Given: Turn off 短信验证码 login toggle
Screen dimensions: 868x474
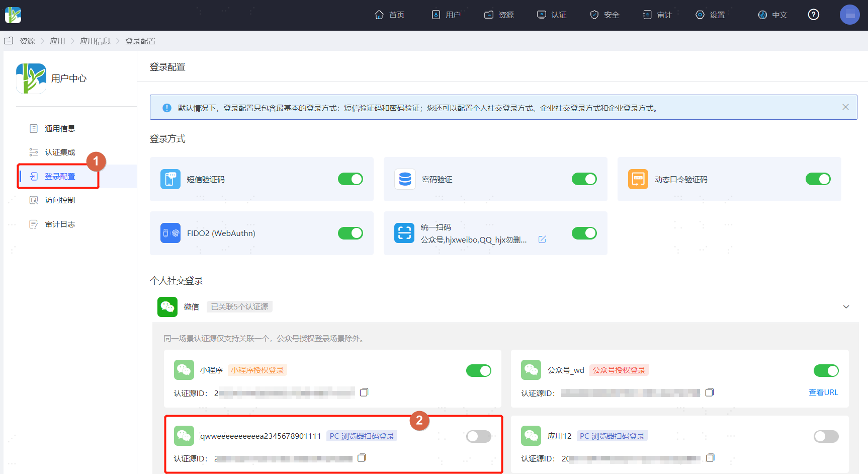Looking at the screenshot, I should point(351,179).
